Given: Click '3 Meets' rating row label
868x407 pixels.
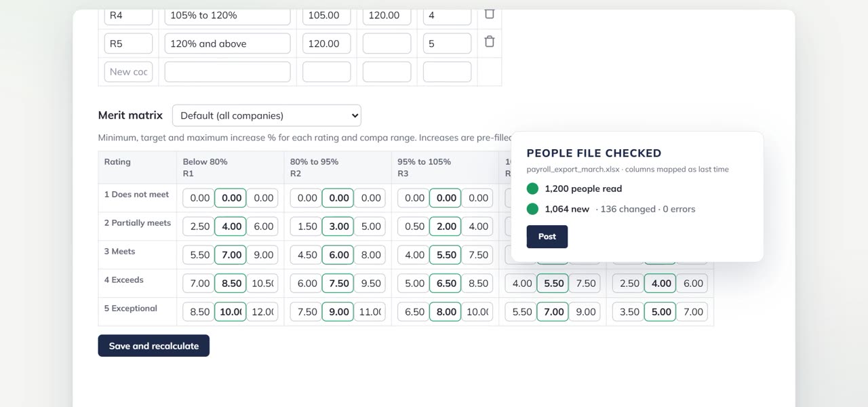Looking at the screenshot, I should click(120, 251).
